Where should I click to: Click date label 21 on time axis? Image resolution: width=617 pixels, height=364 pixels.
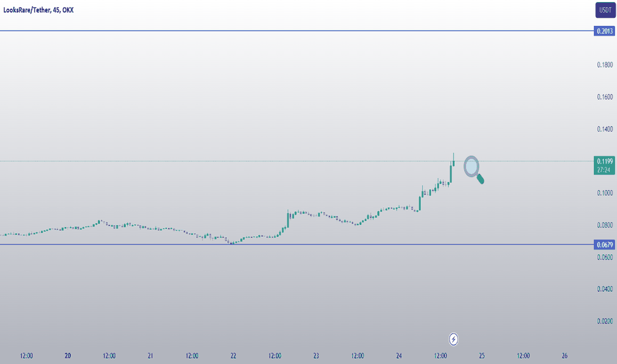(150, 356)
